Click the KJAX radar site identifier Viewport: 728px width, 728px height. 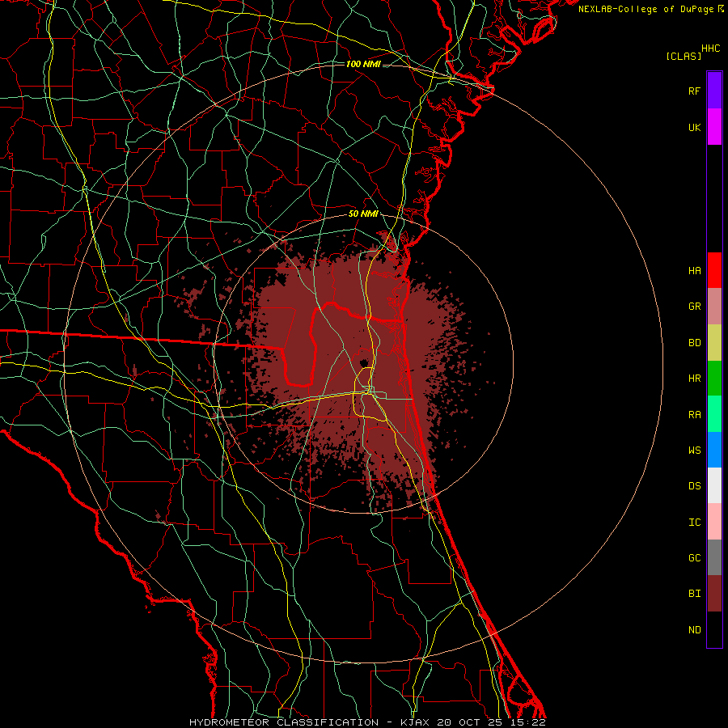pyautogui.click(x=415, y=722)
